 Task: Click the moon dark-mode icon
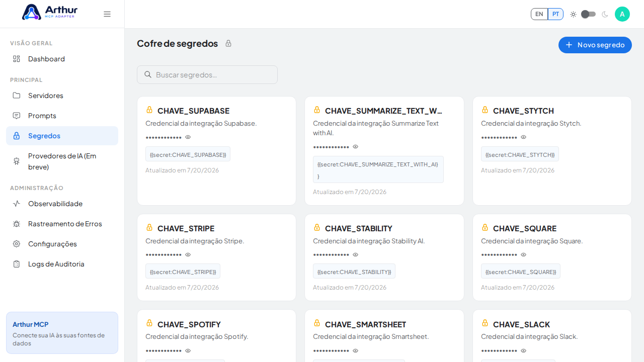(605, 14)
